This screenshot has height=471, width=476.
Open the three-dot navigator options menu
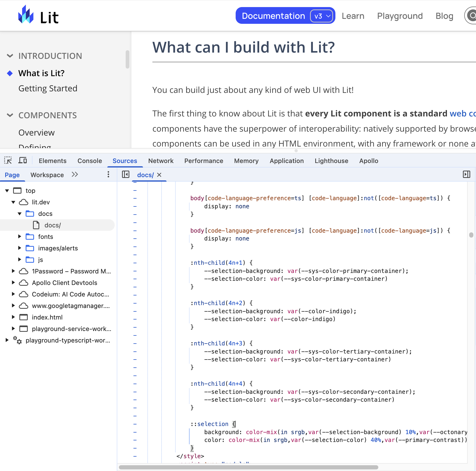click(x=108, y=175)
